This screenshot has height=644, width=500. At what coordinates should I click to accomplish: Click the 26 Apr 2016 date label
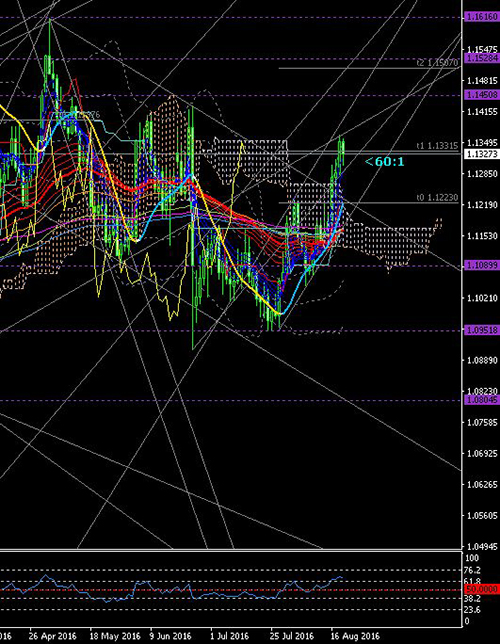coord(53,636)
